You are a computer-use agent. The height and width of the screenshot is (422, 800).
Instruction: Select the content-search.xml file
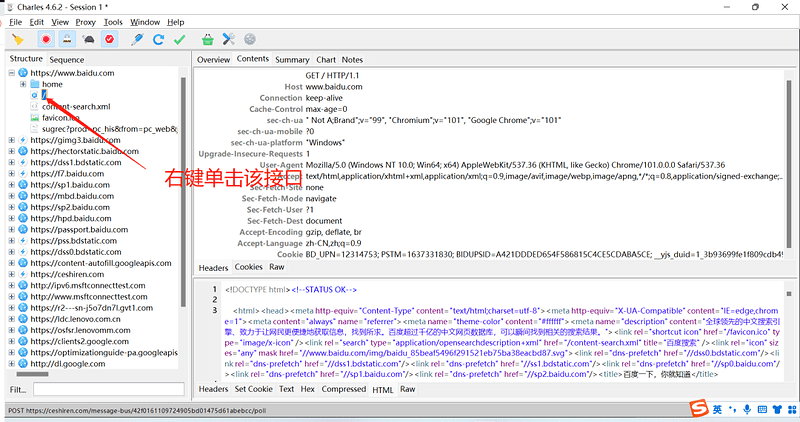click(x=76, y=107)
